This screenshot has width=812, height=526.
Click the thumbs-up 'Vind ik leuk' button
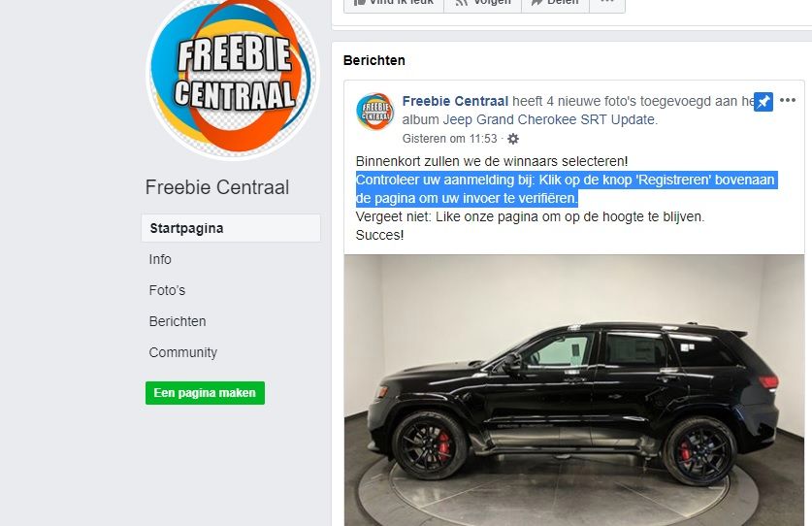point(394,3)
